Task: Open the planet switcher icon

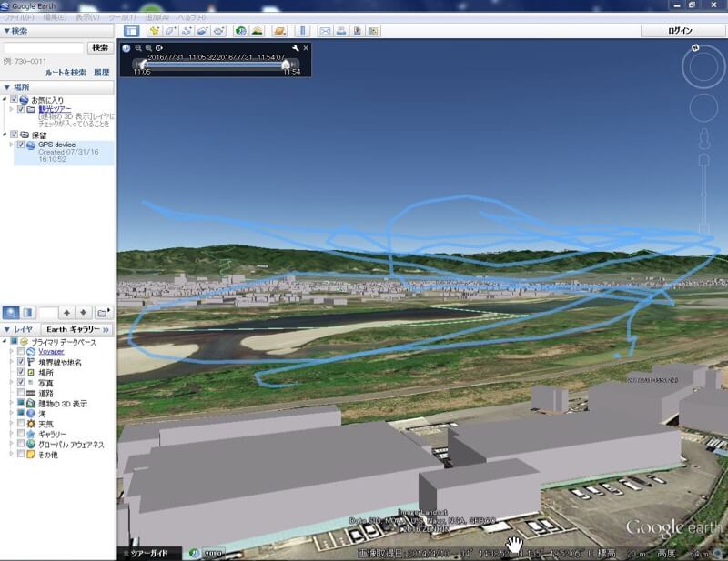Action: [x=279, y=31]
